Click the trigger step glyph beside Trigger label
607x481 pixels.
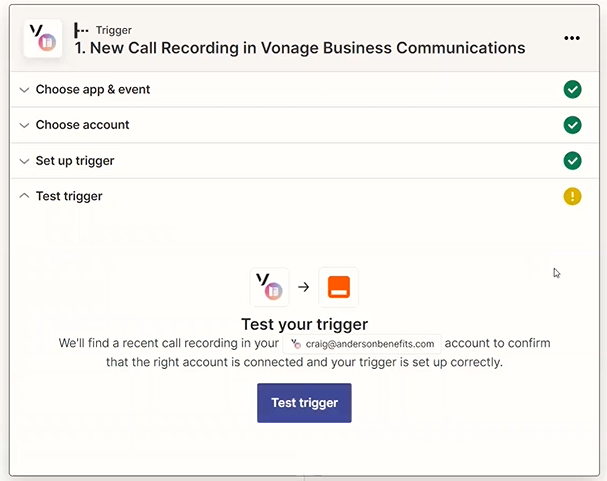pyautogui.click(x=81, y=30)
